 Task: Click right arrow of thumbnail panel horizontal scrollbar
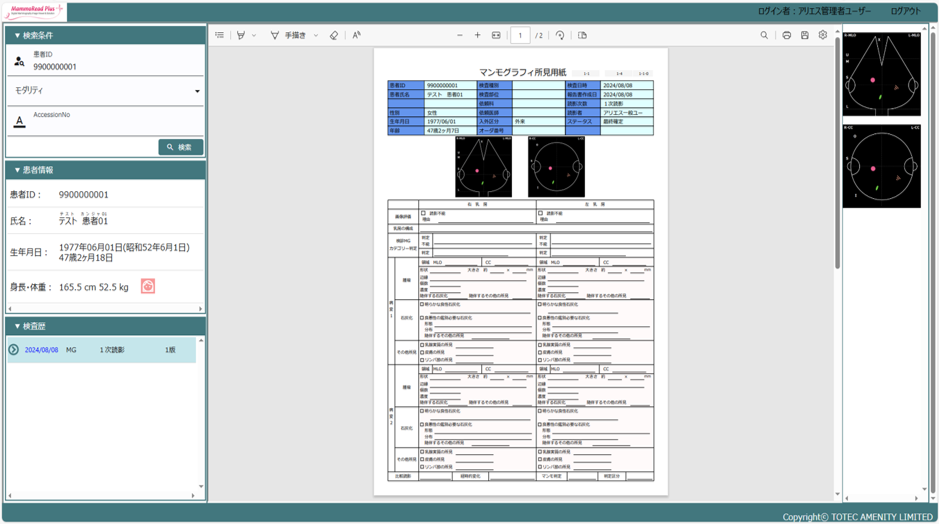coord(916,498)
